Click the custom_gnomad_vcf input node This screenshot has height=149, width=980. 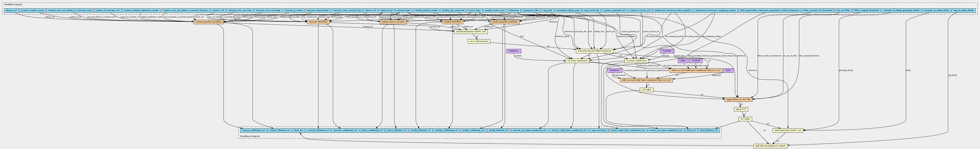pyautogui.click(x=614, y=11)
